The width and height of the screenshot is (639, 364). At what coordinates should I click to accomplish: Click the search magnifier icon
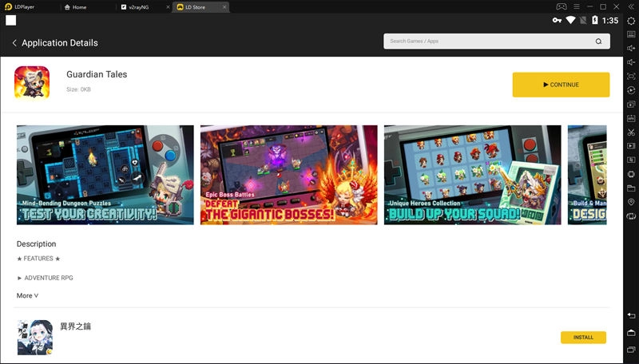pyautogui.click(x=598, y=42)
